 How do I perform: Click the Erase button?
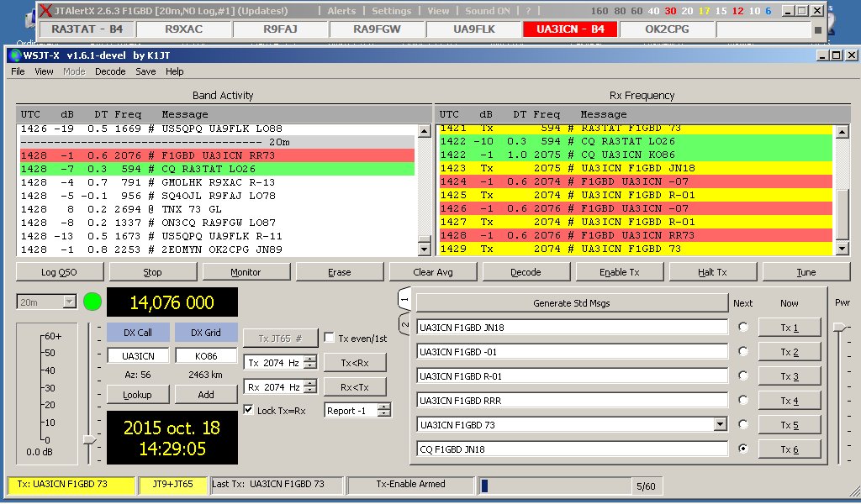tap(340, 272)
